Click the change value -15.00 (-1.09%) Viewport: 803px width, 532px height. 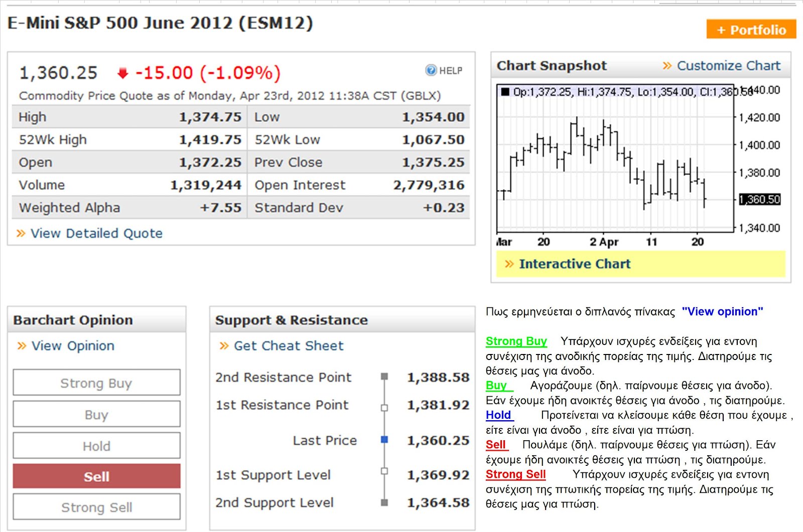[x=208, y=73]
